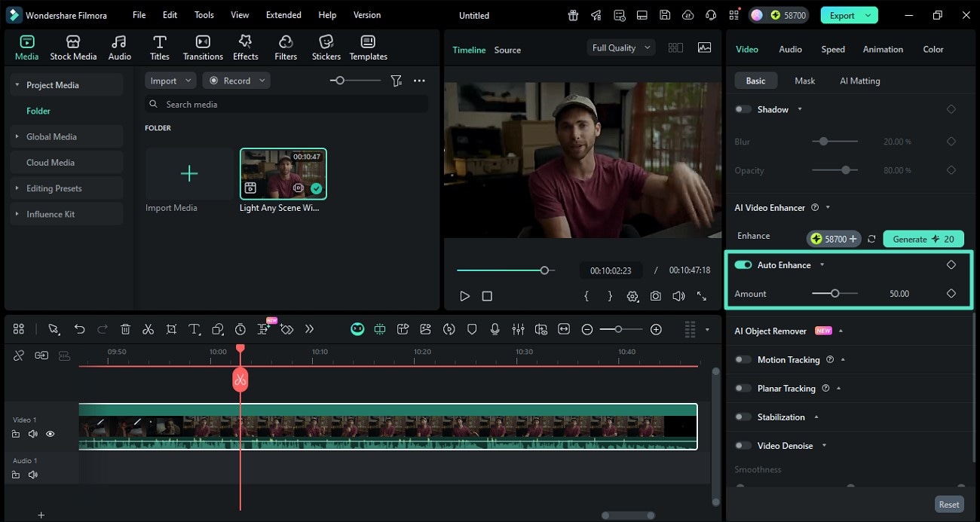The width and height of the screenshot is (980, 522).
Task: Open the Transitions library
Action: [203, 47]
